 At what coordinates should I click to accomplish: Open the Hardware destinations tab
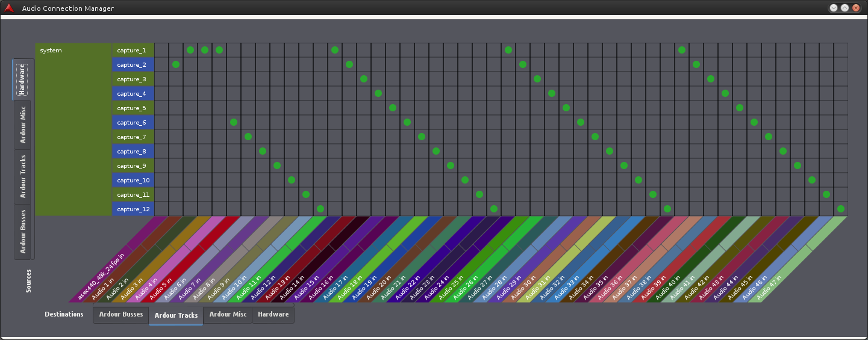273,315
